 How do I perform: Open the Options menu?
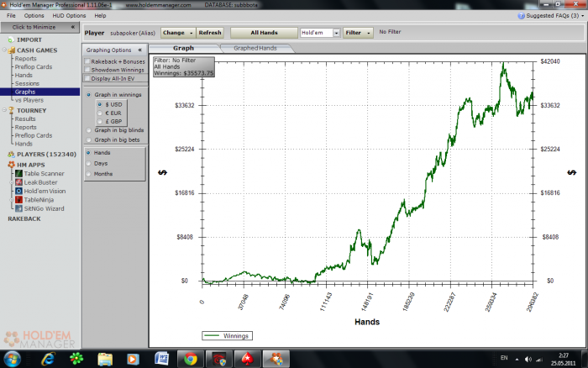34,16
